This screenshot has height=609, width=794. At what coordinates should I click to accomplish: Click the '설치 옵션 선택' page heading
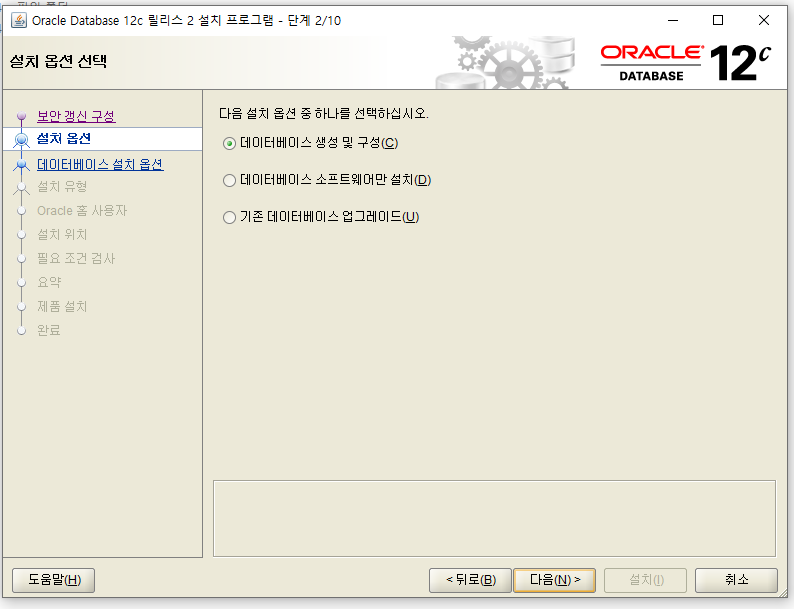click(x=58, y=61)
